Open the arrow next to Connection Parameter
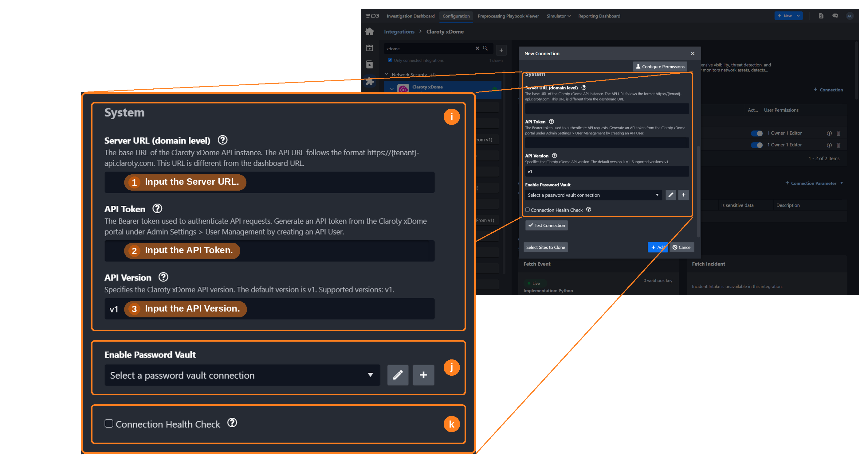This screenshot has width=868, height=469. click(x=841, y=183)
